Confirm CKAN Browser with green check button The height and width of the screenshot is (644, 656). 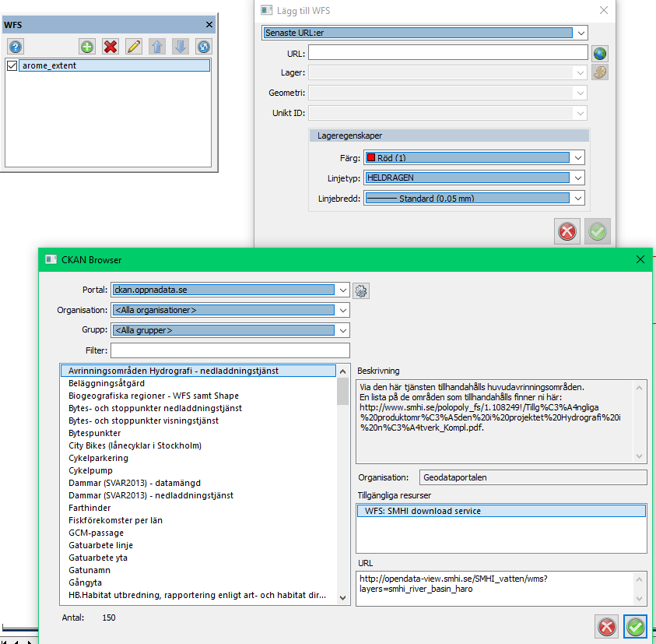pos(636,626)
